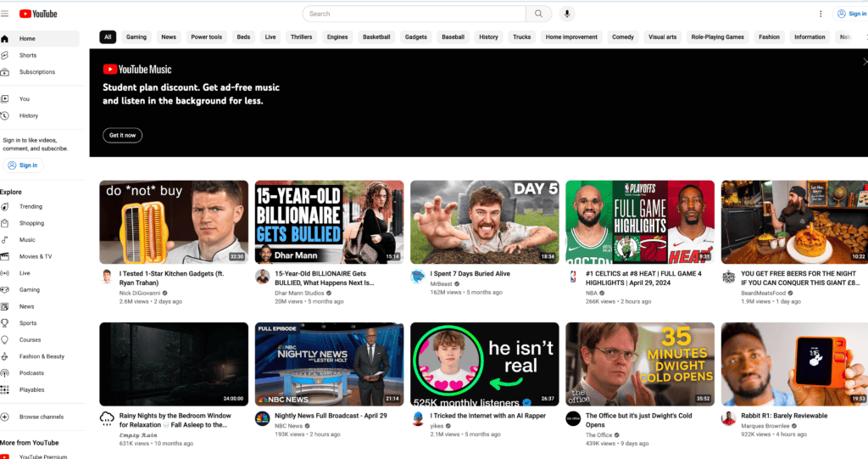Click the Home icon in sidebar

tap(5, 39)
